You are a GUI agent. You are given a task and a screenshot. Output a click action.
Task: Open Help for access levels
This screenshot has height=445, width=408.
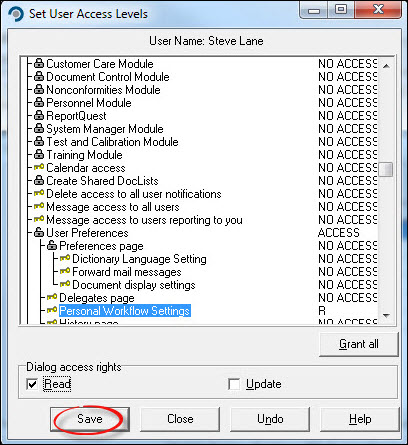click(x=360, y=419)
